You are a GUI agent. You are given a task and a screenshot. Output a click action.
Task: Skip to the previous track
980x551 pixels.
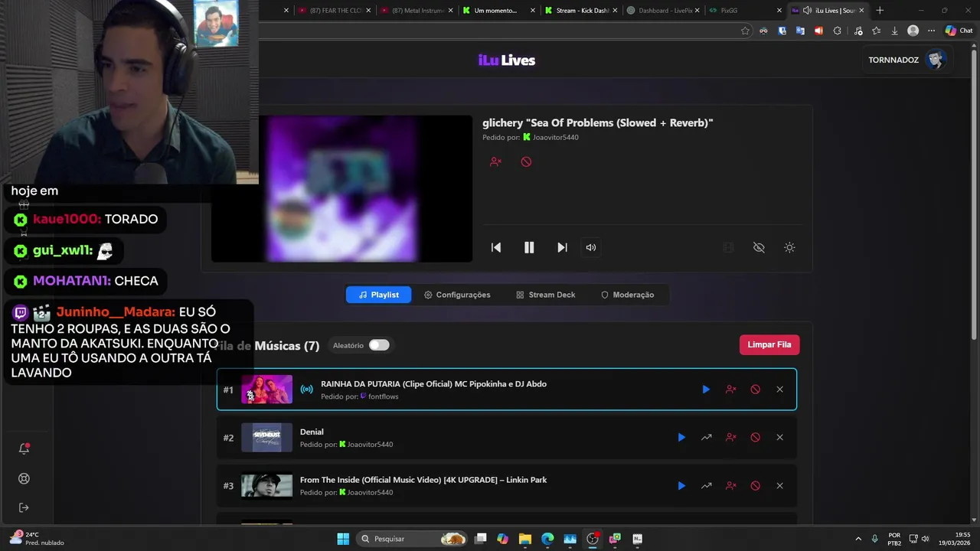496,247
